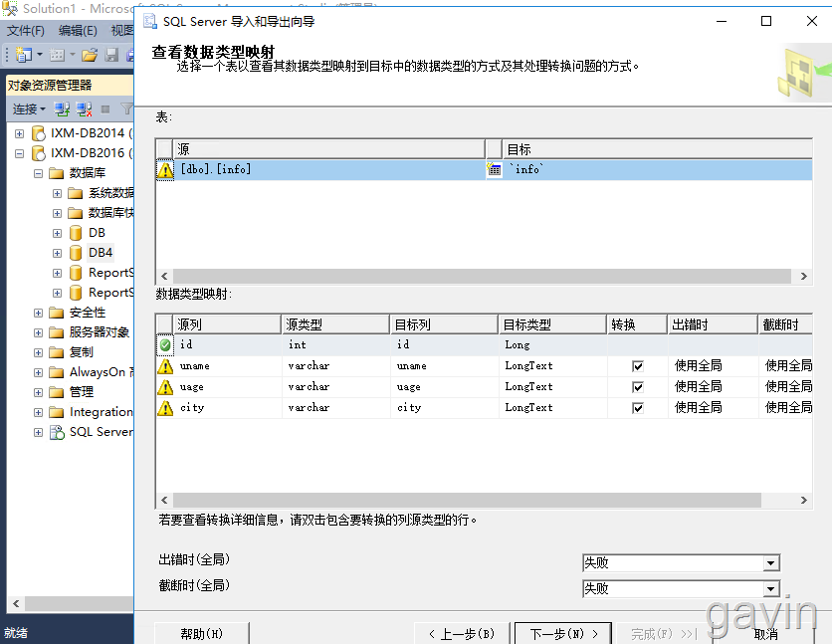Click the warning icon on uname row
The height and width of the screenshot is (644, 832).
[165, 366]
